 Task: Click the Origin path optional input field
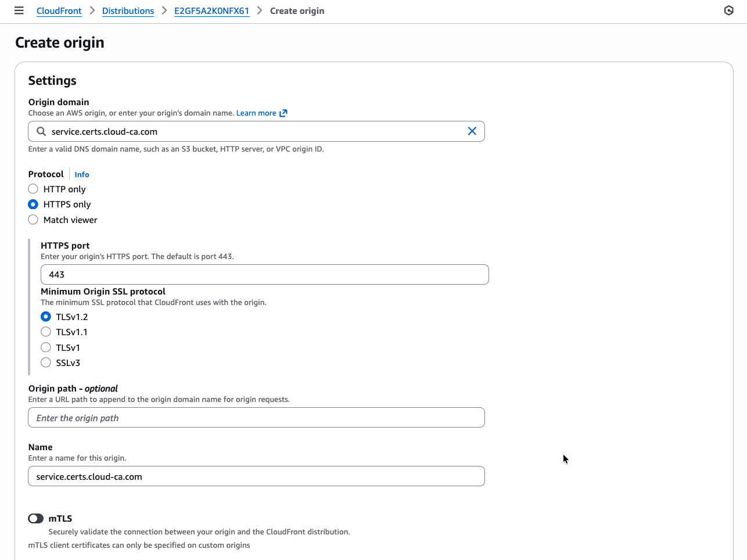tap(256, 417)
